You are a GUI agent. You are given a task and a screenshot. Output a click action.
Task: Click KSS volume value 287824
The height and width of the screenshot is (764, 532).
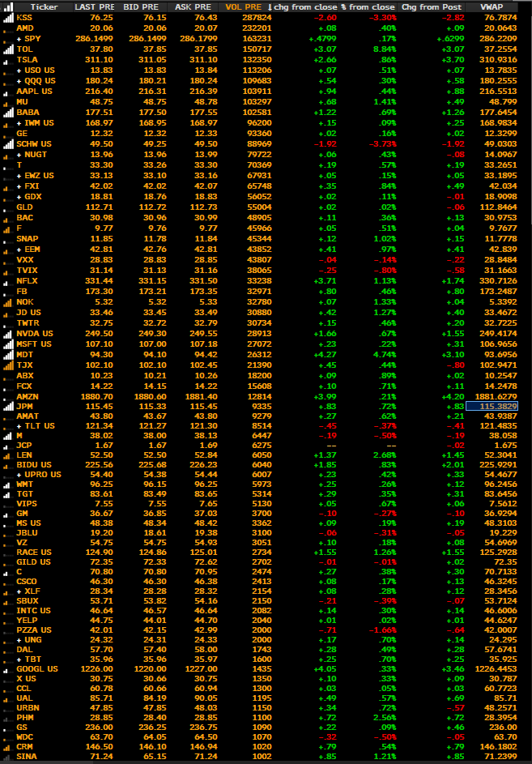257,18
